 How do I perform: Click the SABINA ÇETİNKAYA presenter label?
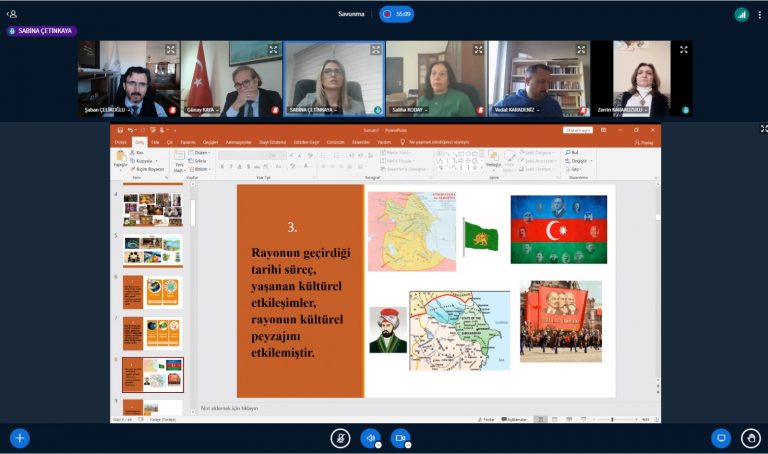pyautogui.click(x=41, y=31)
